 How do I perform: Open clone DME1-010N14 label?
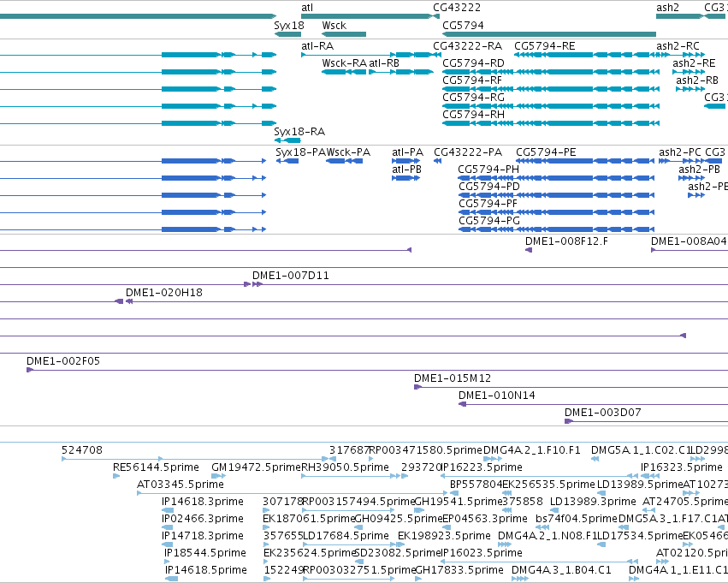pos(497,396)
